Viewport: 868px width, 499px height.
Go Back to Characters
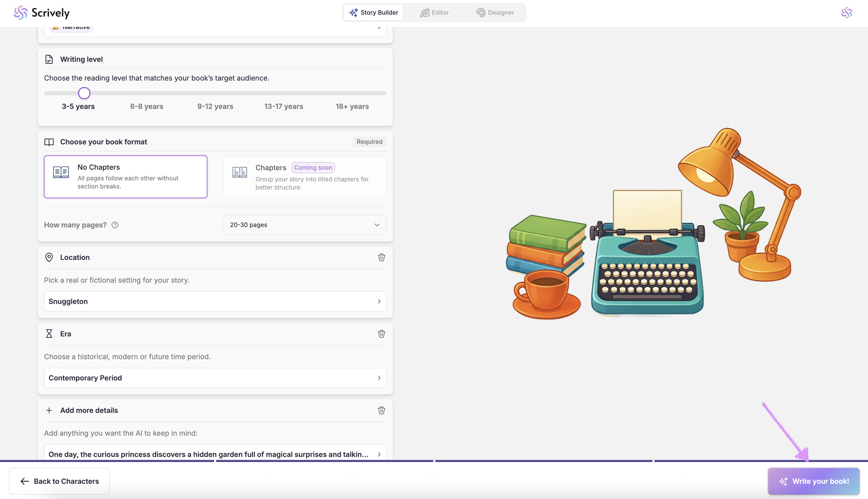point(59,481)
